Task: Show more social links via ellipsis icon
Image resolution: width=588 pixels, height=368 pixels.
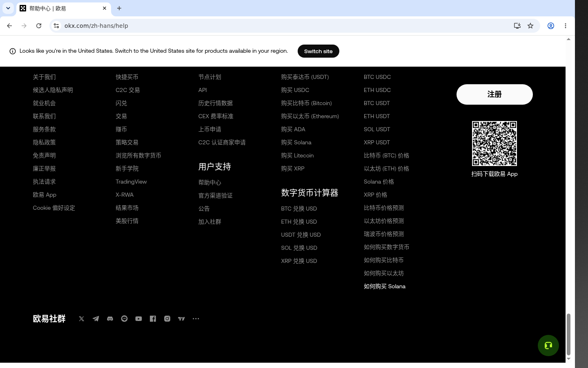Action: point(196,319)
